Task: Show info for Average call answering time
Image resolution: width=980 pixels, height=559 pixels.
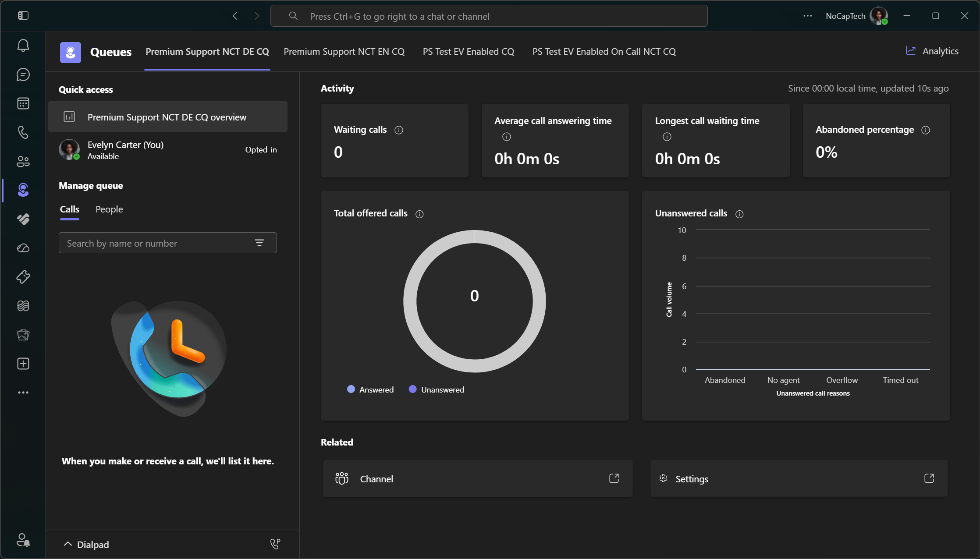Action: tap(507, 137)
